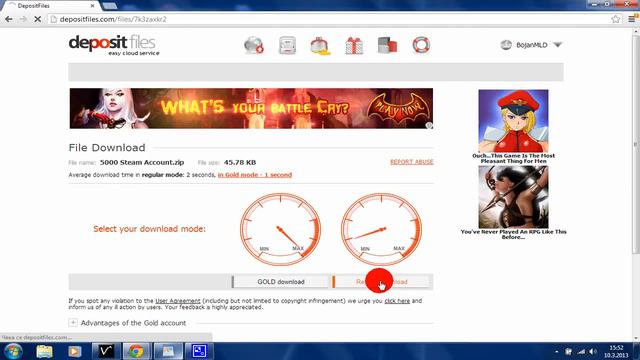Stop loading the page
Image resolution: width=640 pixels, height=360 pixels.
tap(37, 19)
